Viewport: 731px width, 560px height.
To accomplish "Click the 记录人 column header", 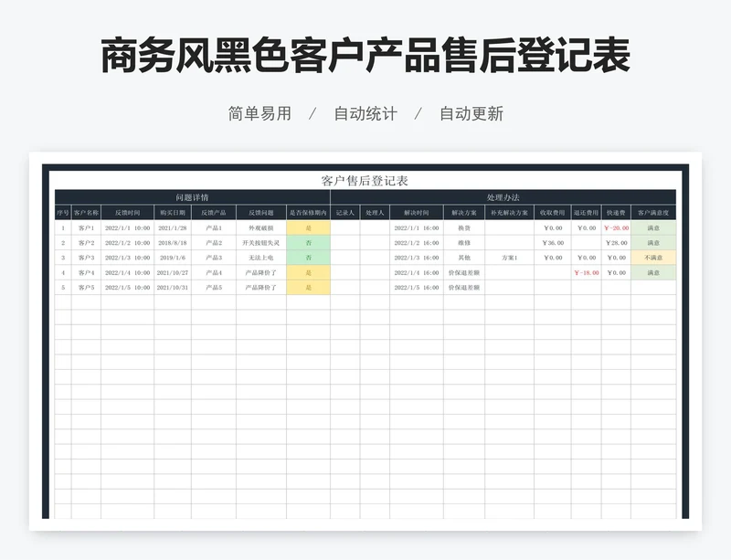I will pyautogui.click(x=345, y=213).
